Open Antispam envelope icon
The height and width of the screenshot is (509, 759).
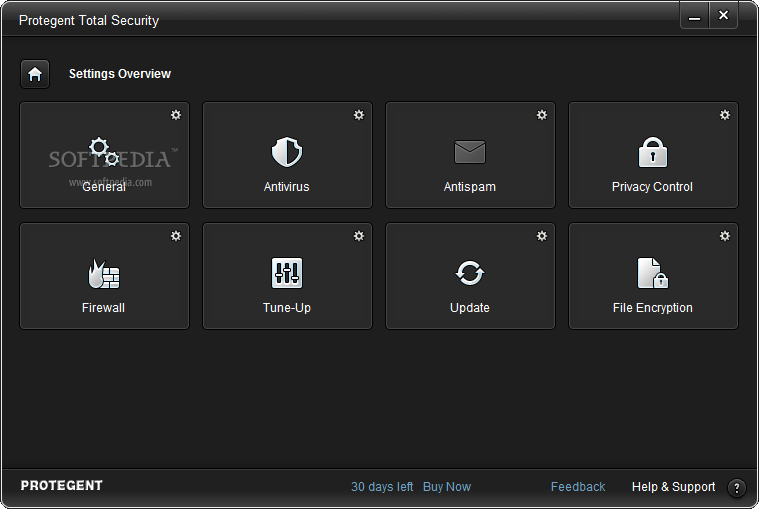point(470,152)
